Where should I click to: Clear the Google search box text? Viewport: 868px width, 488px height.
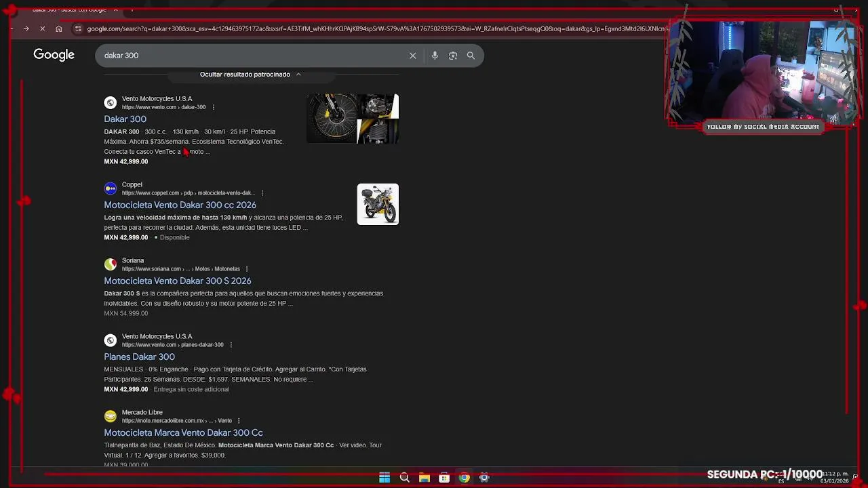point(412,56)
